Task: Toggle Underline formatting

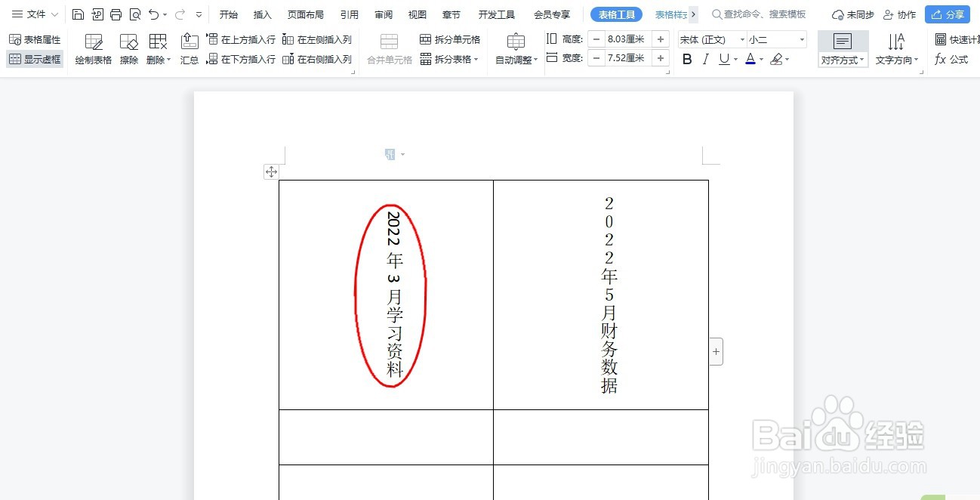Action: [x=724, y=59]
